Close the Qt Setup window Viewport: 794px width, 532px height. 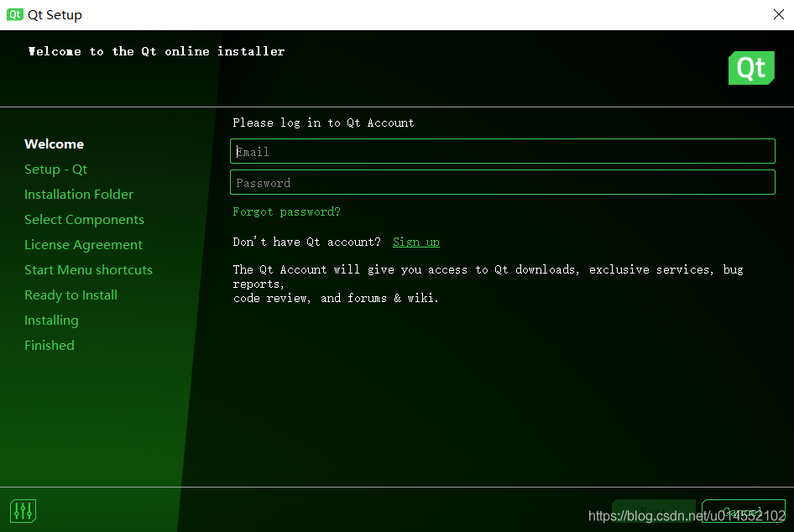(778, 14)
